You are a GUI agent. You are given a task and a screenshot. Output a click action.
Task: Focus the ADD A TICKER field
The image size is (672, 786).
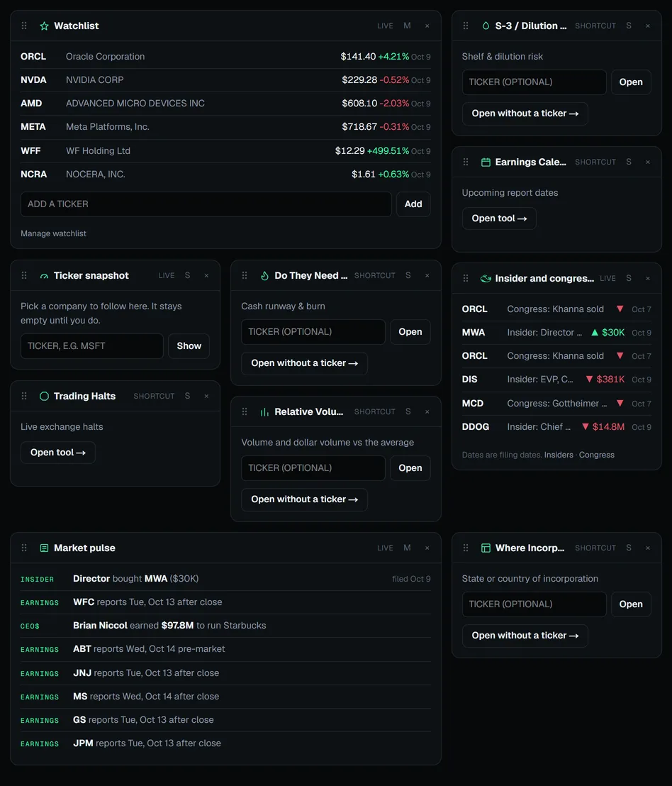tap(206, 204)
